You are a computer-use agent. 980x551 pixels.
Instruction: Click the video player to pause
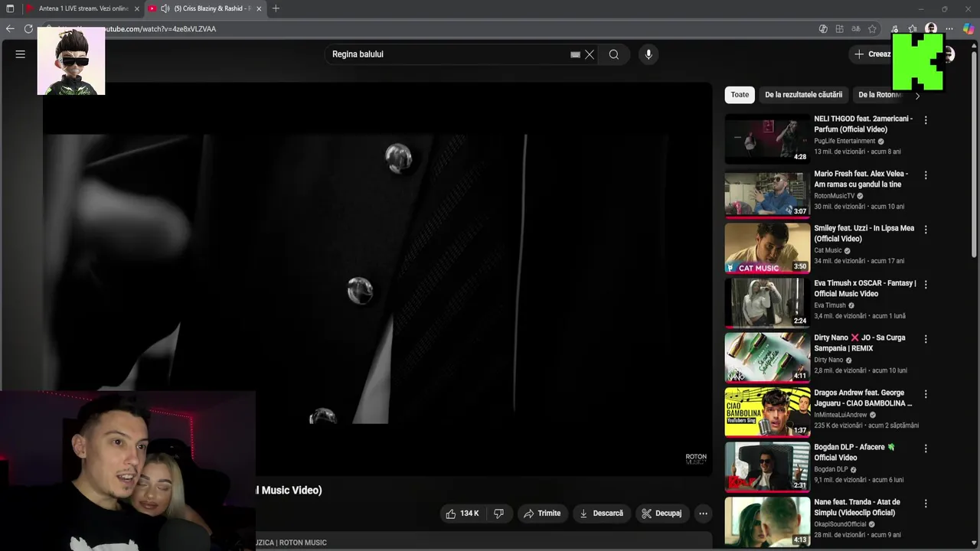[377, 279]
